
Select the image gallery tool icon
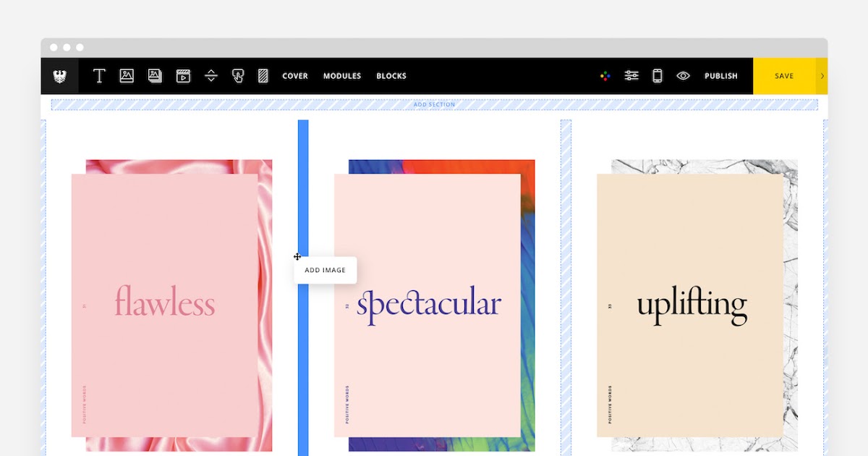tap(155, 76)
